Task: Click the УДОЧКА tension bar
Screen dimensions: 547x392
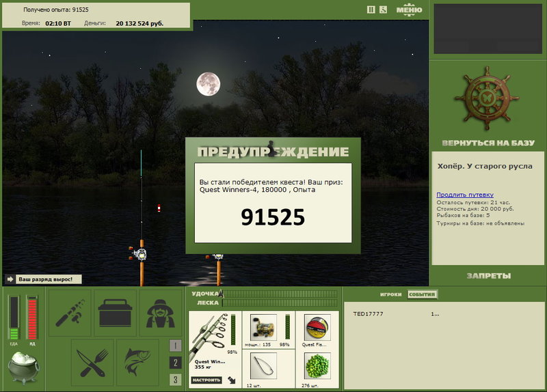Action: pos(281,294)
